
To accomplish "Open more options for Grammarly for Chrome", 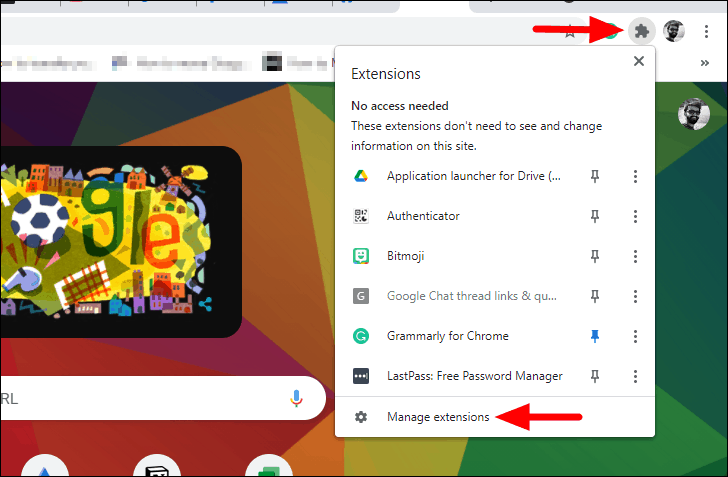I will tap(635, 336).
